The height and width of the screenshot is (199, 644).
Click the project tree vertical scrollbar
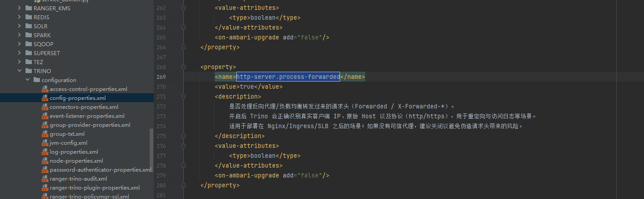tap(151, 148)
